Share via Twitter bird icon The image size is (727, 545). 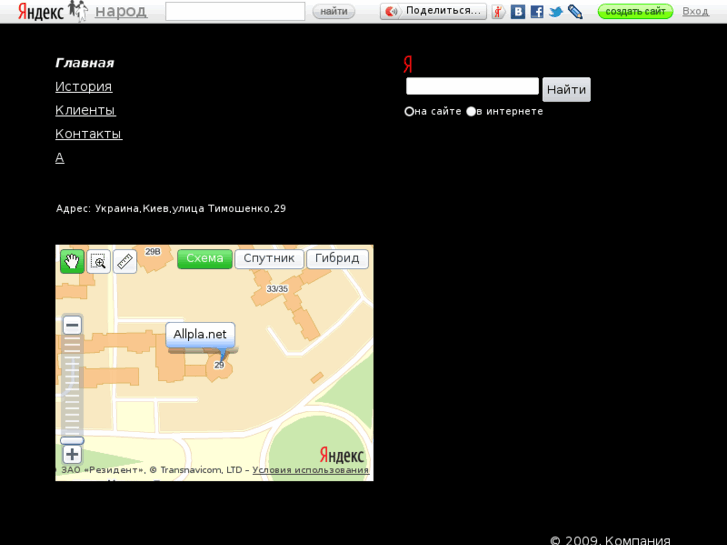pyautogui.click(x=555, y=12)
